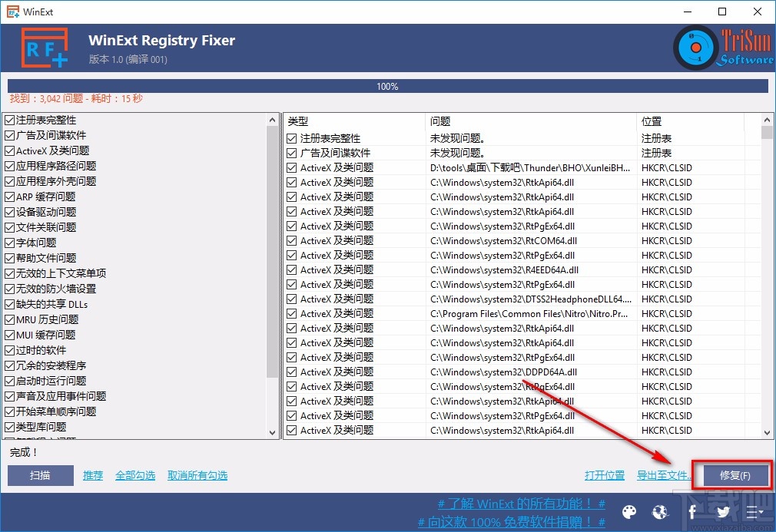Viewport: 776px width, 532px height.
Task: Sort results by 问题 column header
Action: (531, 121)
